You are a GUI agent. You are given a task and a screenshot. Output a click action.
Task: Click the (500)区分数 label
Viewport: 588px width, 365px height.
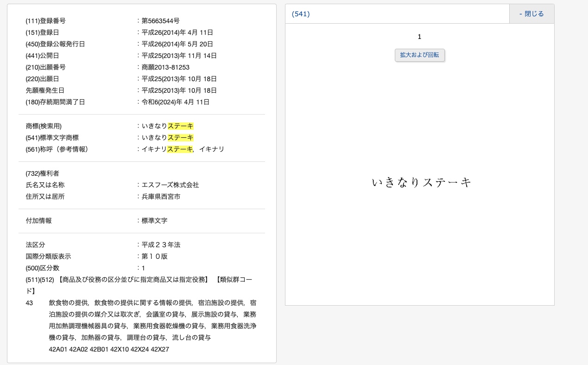point(42,268)
